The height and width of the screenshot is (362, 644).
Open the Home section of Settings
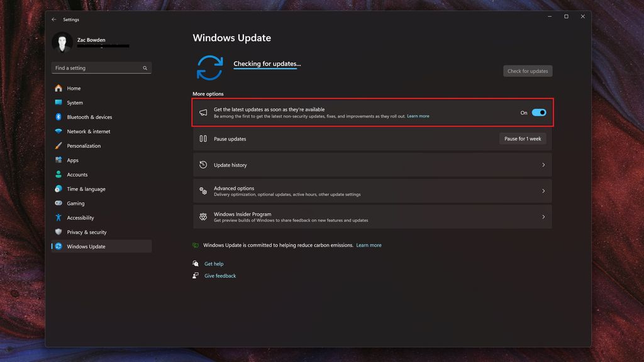(x=72, y=88)
